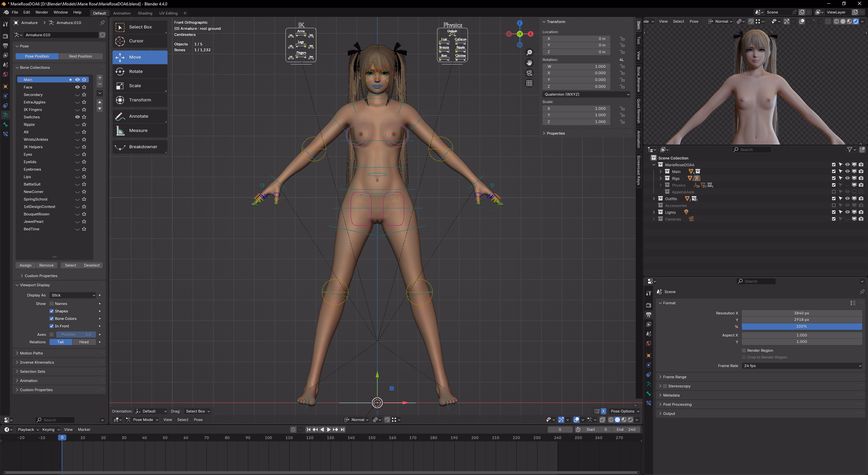868x475 pixels.
Task: Play the animation in timeline
Action: point(329,430)
